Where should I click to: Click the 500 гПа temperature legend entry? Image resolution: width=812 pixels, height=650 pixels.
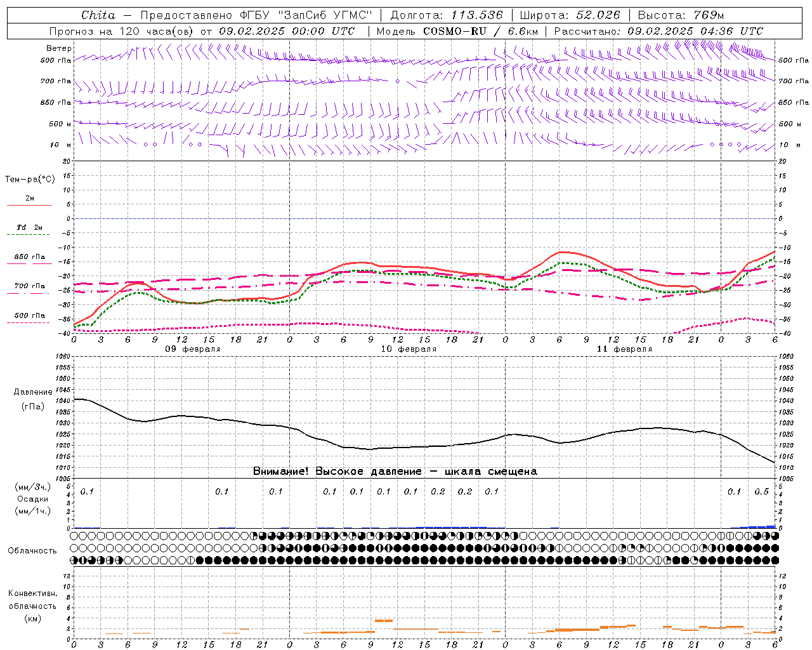[29, 315]
